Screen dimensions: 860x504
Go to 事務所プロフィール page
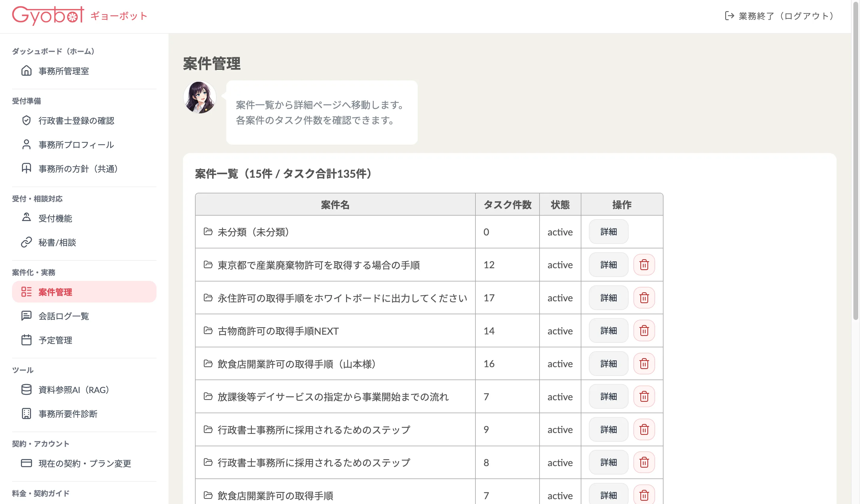[76, 145]
